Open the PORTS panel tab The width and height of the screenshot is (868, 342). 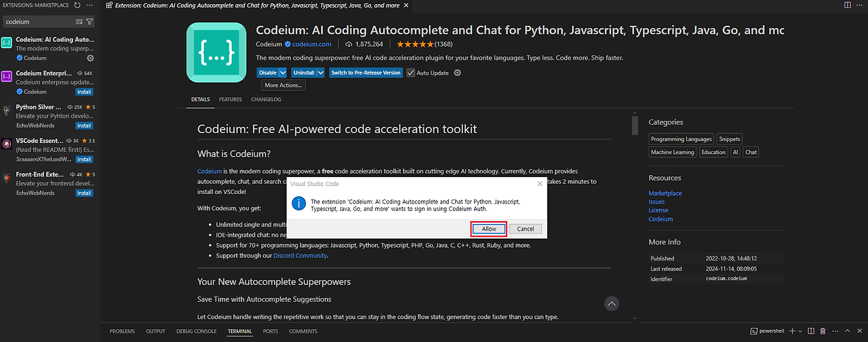pyautogui.click(x=271, y=331)
